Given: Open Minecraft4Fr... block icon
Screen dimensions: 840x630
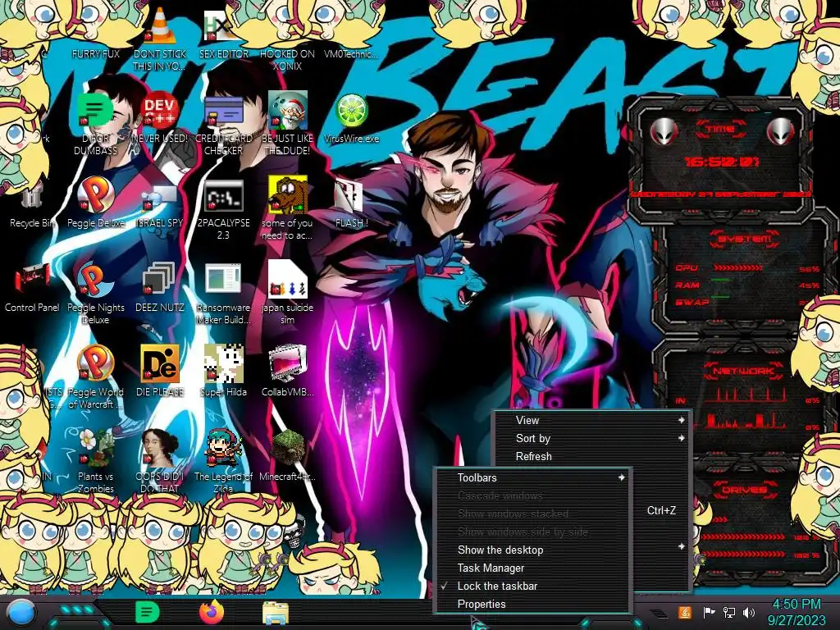Looking at the screenshot, I should click(x=287, y=455).
